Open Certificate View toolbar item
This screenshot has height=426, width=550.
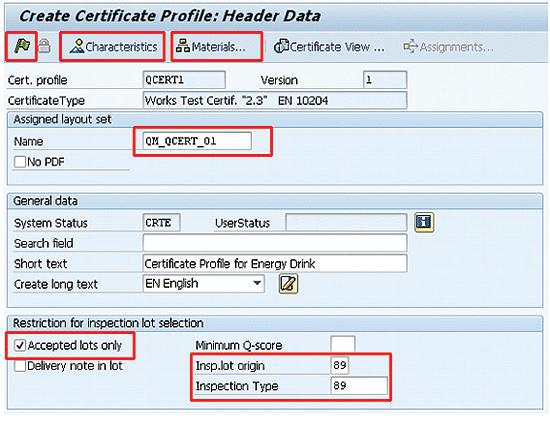pos(329,46)
